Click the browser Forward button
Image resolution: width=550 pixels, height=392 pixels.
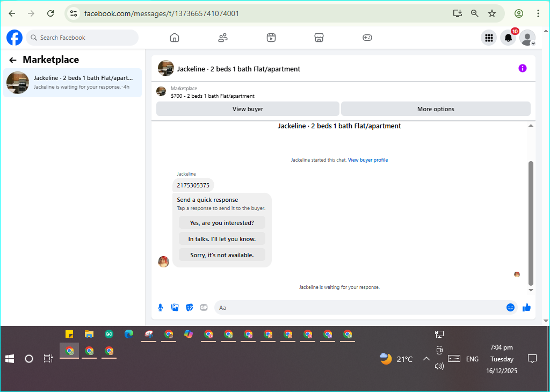coord(31,13)
